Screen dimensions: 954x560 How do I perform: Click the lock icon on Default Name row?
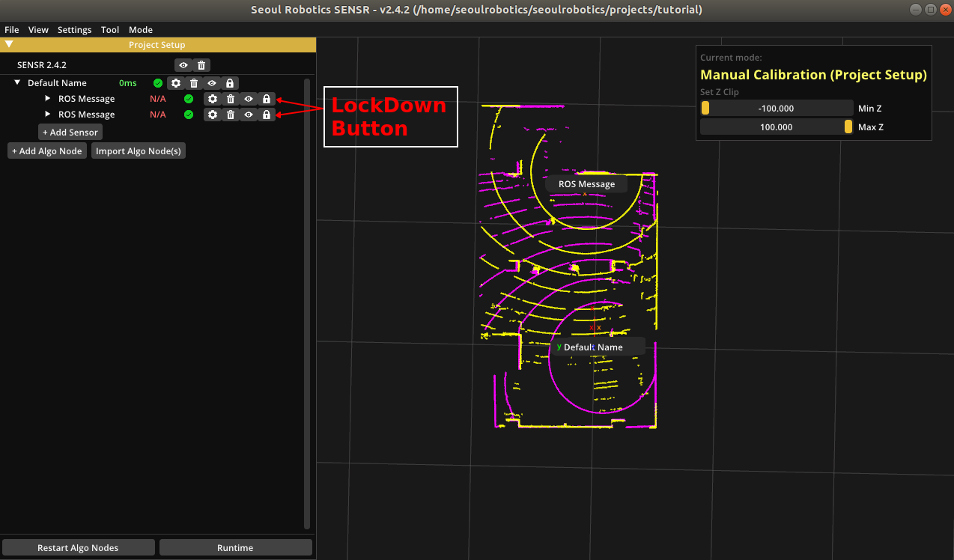click(230, 83)
